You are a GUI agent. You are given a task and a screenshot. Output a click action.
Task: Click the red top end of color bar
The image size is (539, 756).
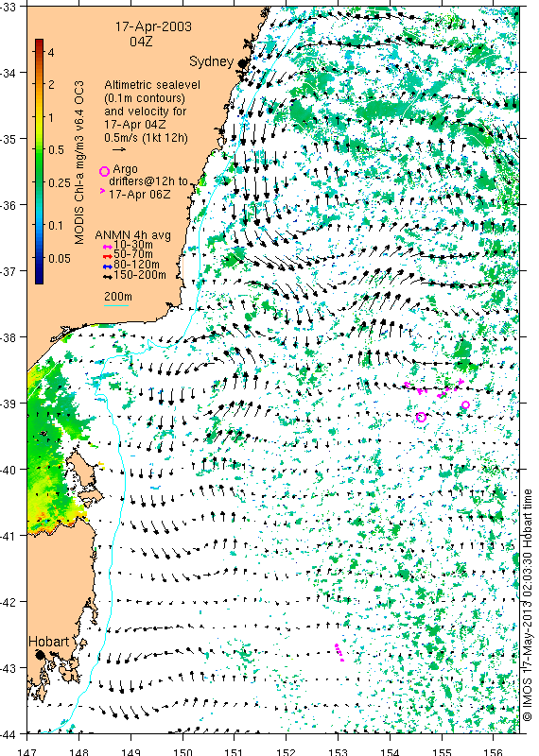[x=39, y=42]
